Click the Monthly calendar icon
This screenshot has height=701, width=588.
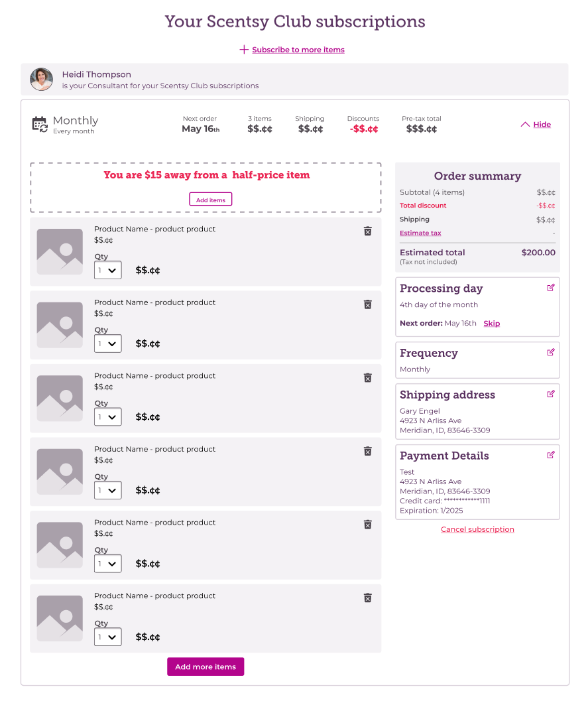(x=40, y=124)
